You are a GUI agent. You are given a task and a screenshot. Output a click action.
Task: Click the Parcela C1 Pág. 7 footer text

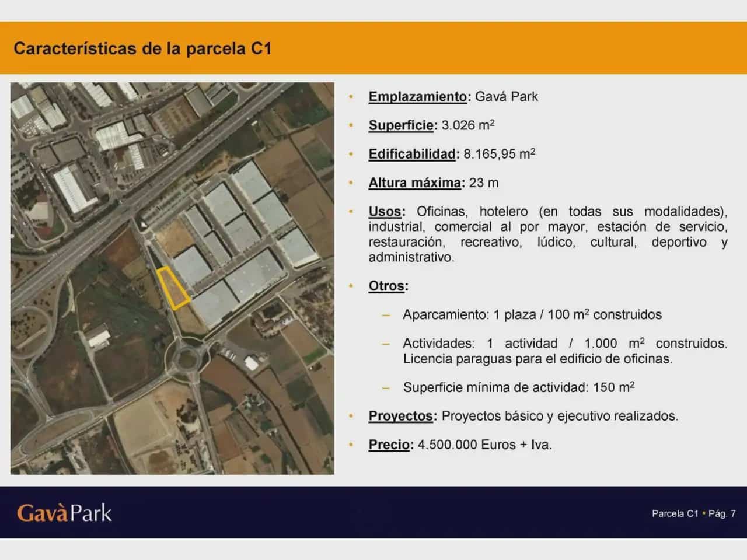[x=693, y=513]
